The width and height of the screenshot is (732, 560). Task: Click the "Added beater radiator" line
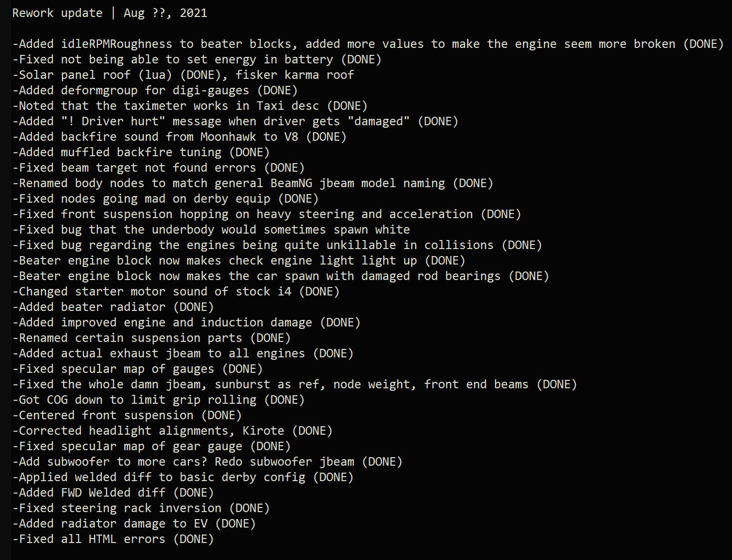113,307
